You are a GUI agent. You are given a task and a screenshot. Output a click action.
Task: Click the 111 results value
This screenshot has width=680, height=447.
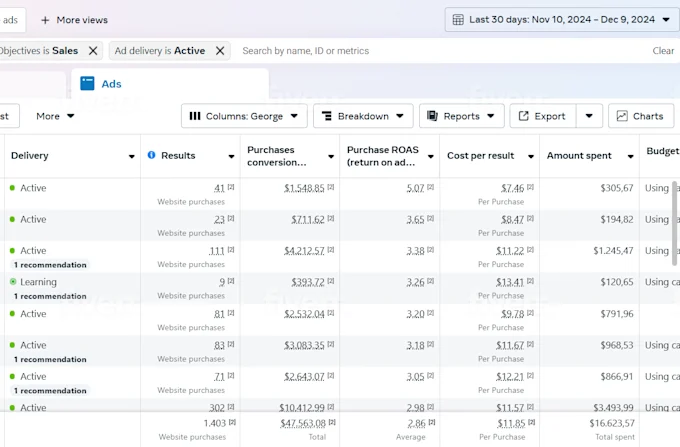click(217, 251)
